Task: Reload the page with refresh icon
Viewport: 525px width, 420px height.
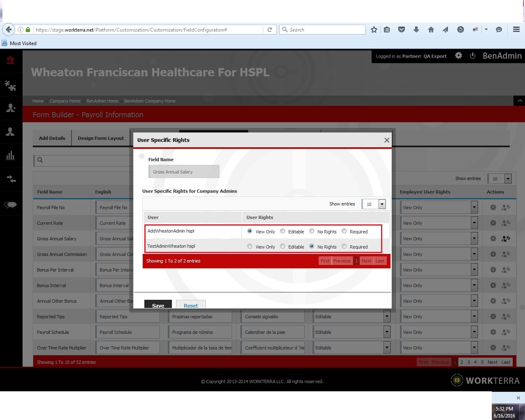Action: coord(269,30)
